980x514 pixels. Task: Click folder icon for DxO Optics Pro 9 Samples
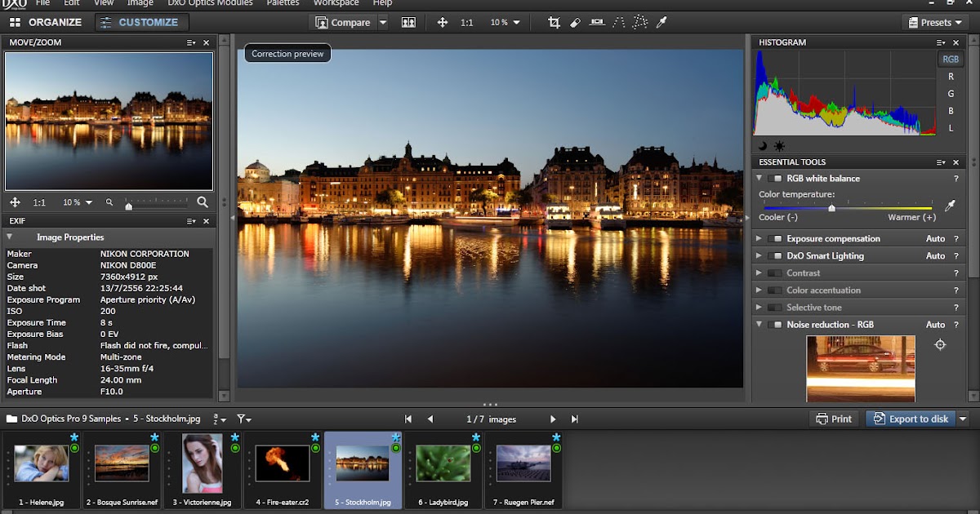coord(11,419)
